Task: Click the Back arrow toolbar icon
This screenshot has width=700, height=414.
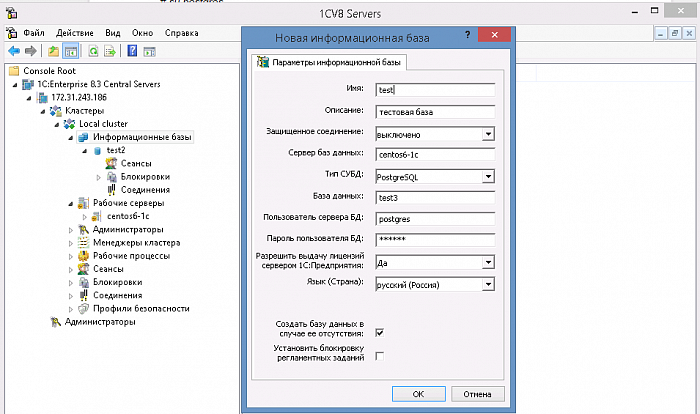Action: point(14,51)
